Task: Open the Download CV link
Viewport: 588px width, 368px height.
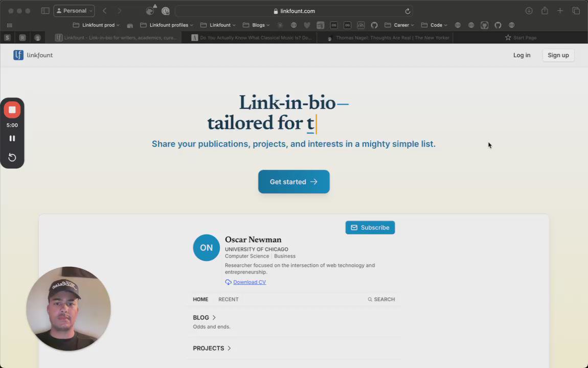Action: pos(250,282)
